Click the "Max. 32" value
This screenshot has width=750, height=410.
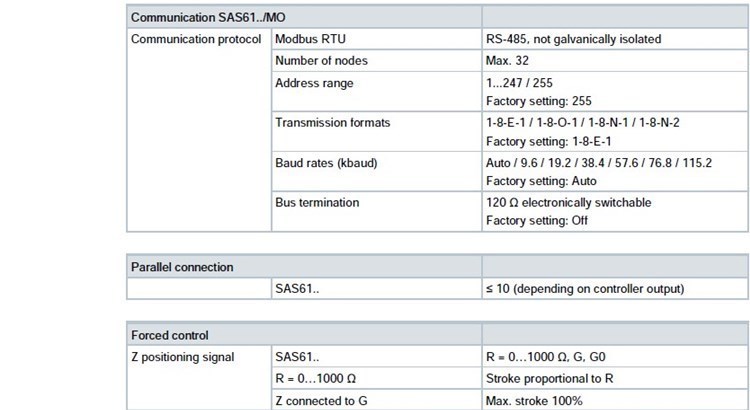[x=508, y=61]
